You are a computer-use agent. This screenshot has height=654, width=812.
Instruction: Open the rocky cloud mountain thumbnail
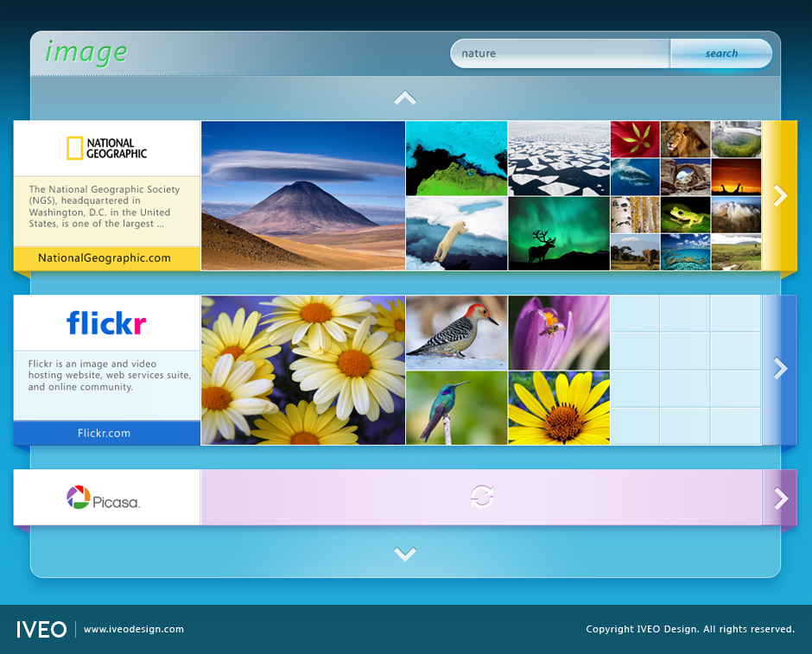point(736,215)
